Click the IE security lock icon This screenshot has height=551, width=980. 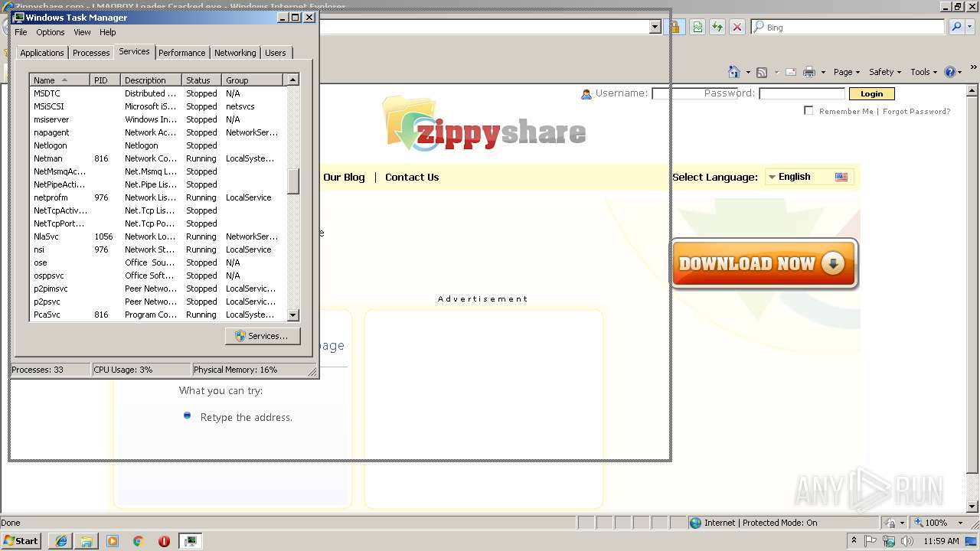click(x=675, y=27)
